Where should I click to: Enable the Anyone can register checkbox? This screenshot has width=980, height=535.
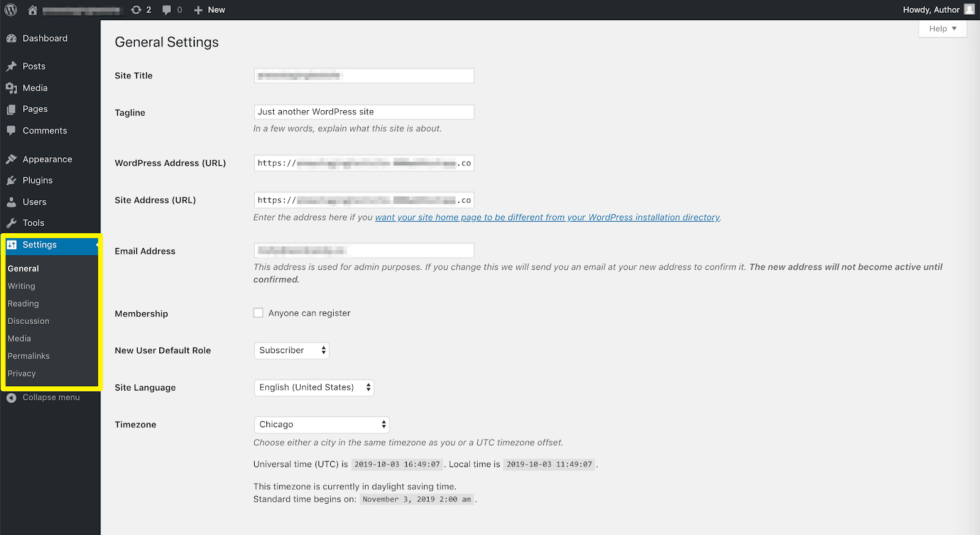point(258,313)
